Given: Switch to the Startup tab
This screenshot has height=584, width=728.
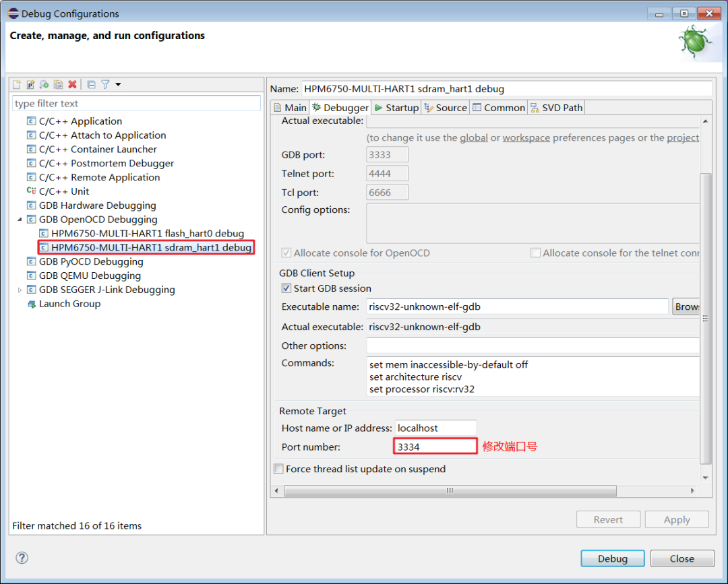Looking at the screenshot, I should pos(396,108).
